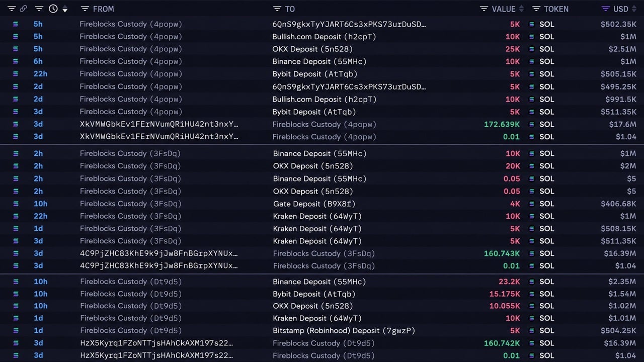The width and height of the screenshot is (644, 362).
Task: Click the 15.175K value cell
Action: click(x=505, y=294)
